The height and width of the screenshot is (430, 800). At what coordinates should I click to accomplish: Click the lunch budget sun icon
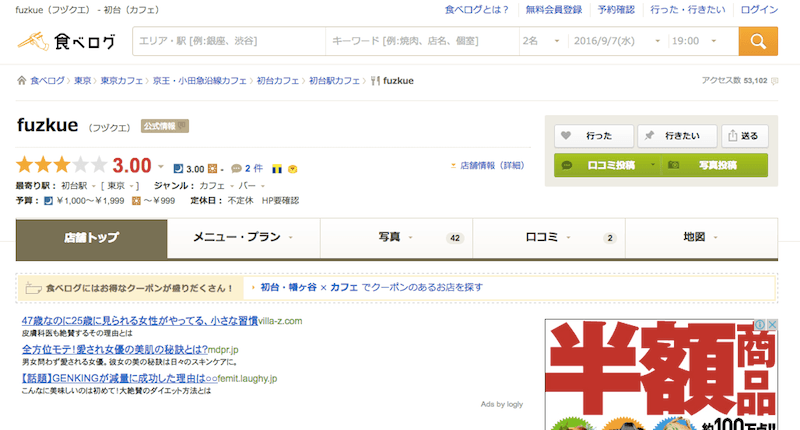tap(136, 201)
